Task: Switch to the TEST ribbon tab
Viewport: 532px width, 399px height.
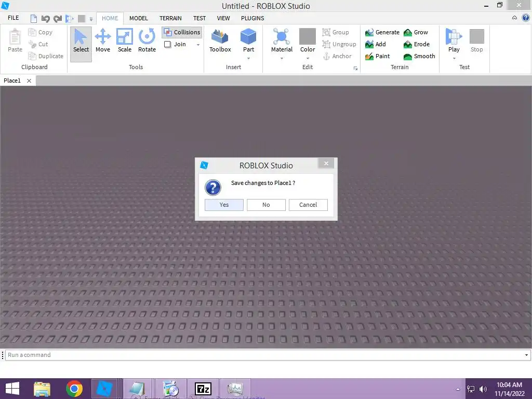Action: 199,18
